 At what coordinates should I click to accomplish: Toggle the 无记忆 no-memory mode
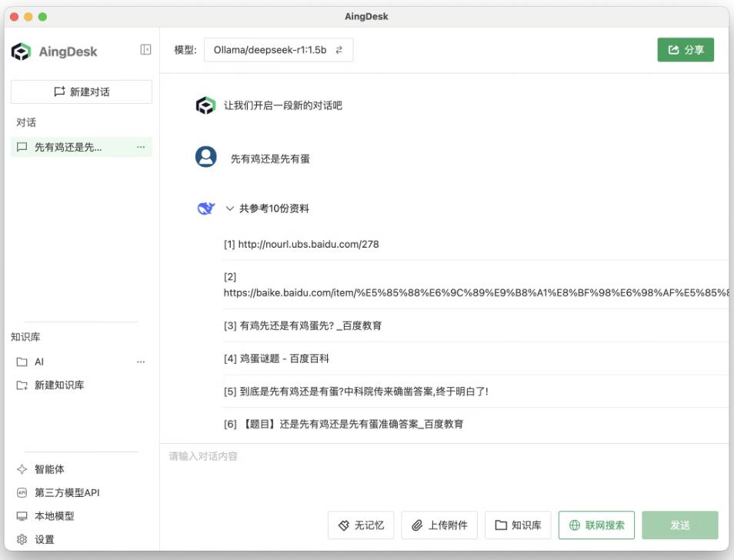[x=361, y=525]
